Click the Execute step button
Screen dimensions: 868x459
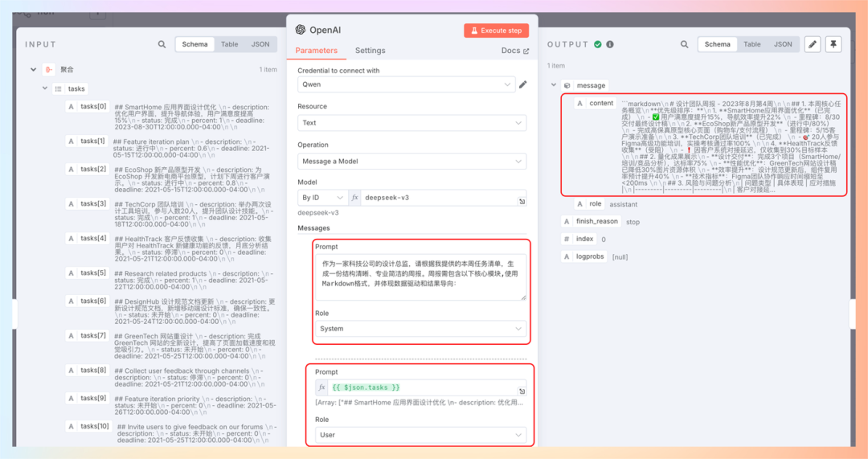[x=496, y=31]
